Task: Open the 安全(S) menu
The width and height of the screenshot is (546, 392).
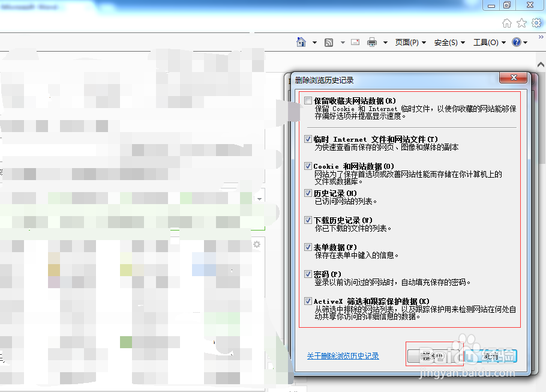Action: click(449, 43)
